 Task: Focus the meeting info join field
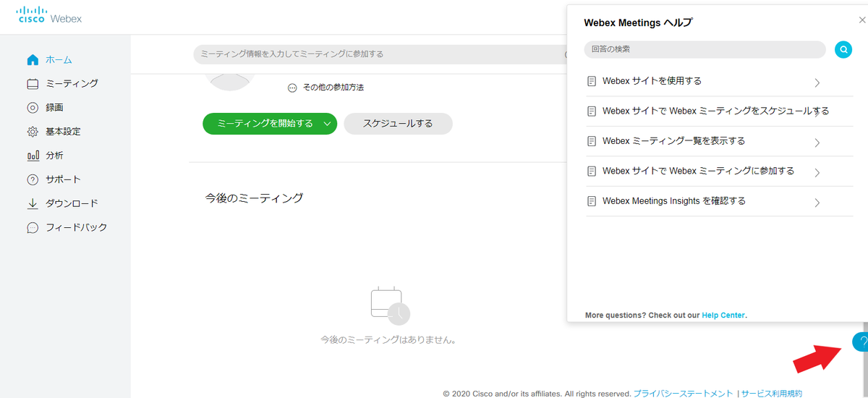(379, 54)
